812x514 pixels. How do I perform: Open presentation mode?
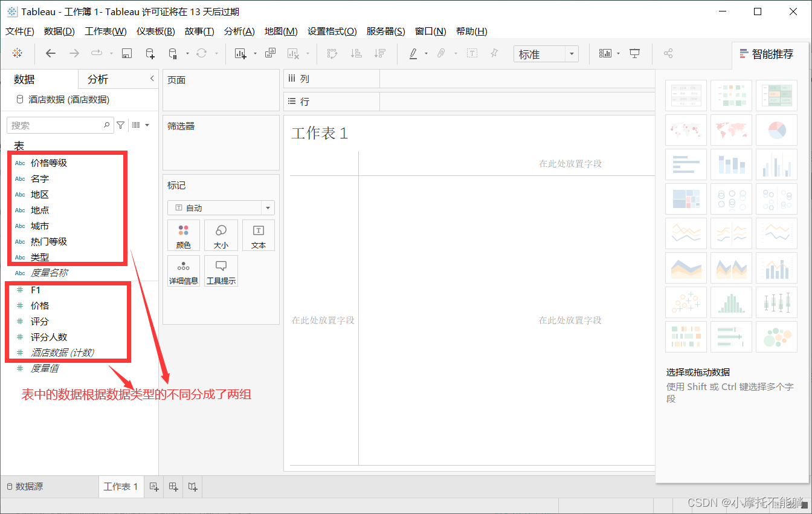click(x=634, y=53)
